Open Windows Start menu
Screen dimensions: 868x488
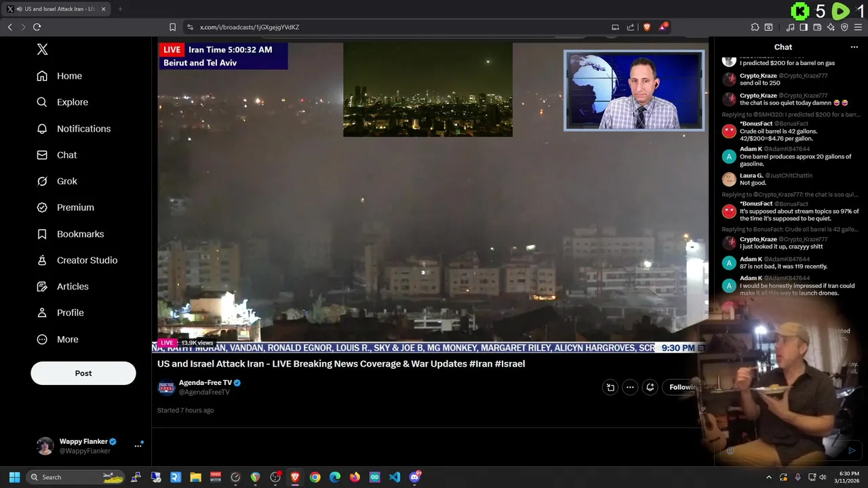coord(14,477)
